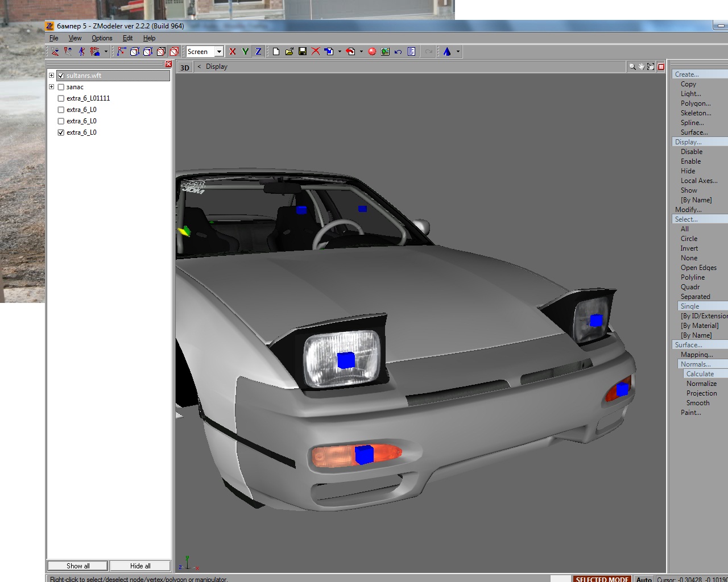Choose the Normalize command under Normals

click(701, 384)
